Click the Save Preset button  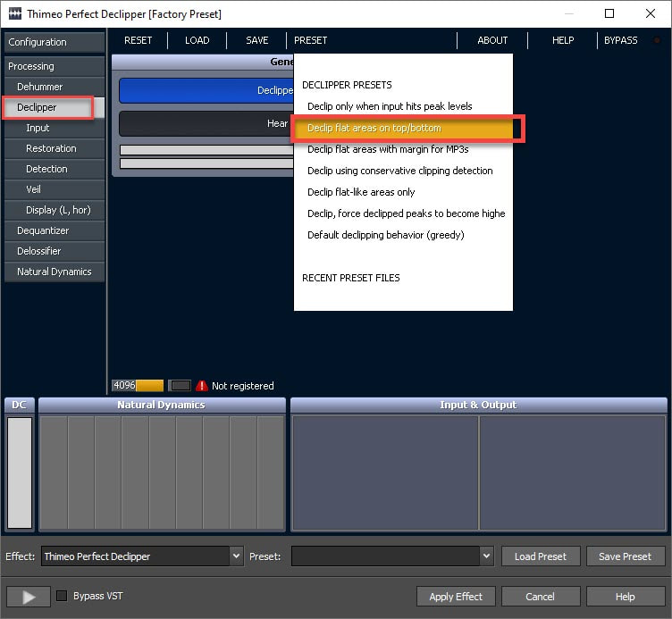pyautogui.click(x=626, y=556)
